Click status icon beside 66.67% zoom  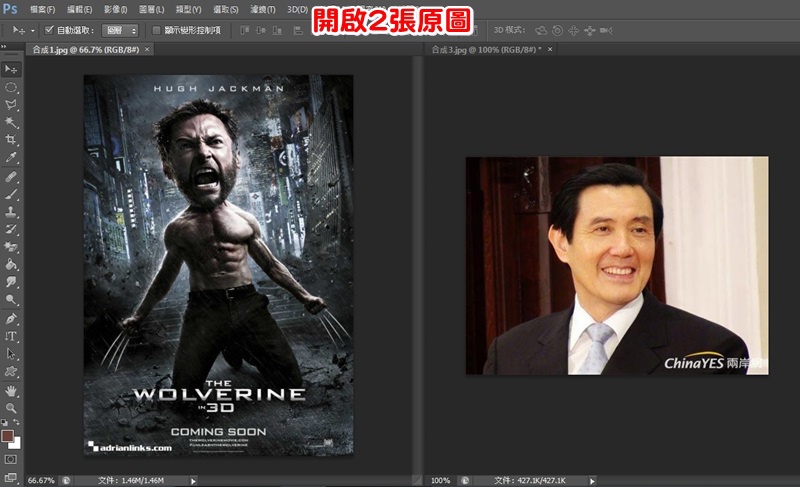[66, 480]
